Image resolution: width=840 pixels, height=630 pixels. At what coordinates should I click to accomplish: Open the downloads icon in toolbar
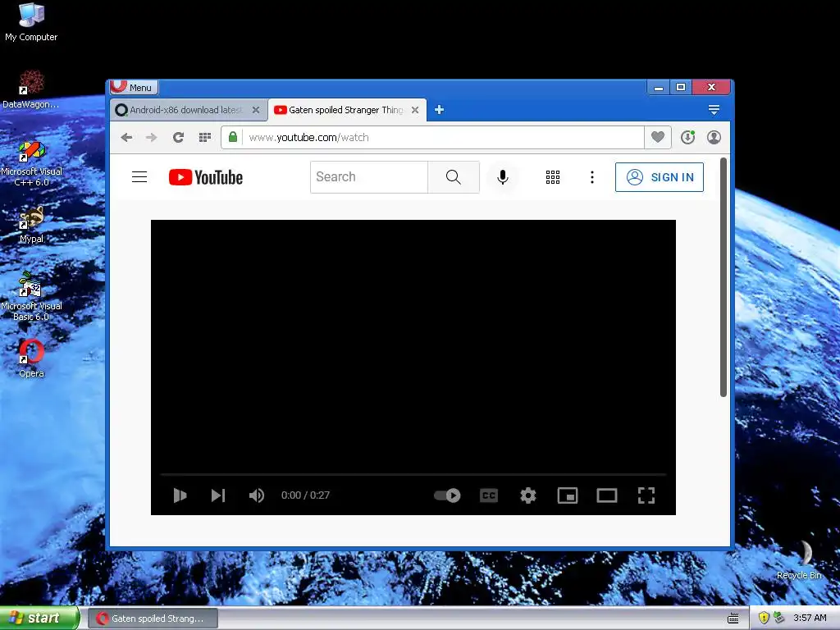[688, 137]
